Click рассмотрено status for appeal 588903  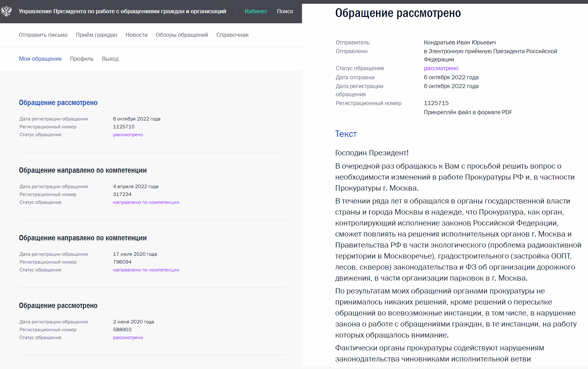pos(128,338)
